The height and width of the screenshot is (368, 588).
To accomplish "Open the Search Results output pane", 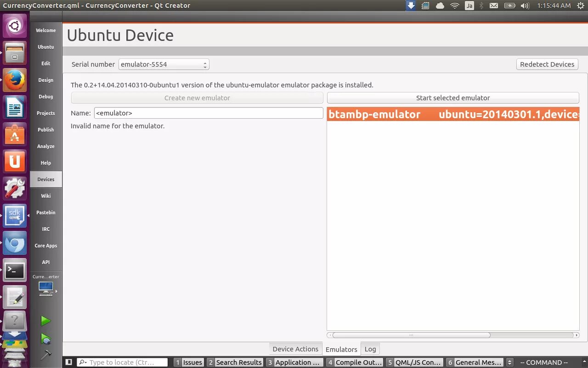I will pos(235,362).
